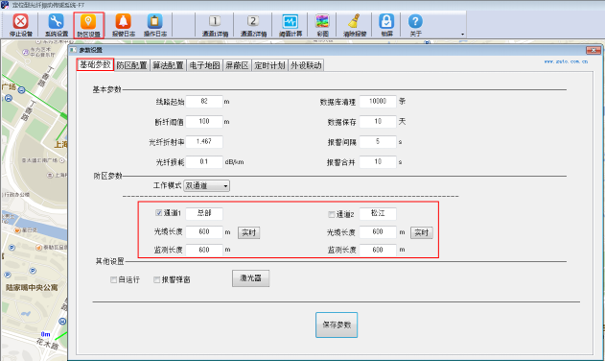Click the 陆家嘴中央公寓 label on map
This screenshot has width=605, height=361.
tap(32, 288)
